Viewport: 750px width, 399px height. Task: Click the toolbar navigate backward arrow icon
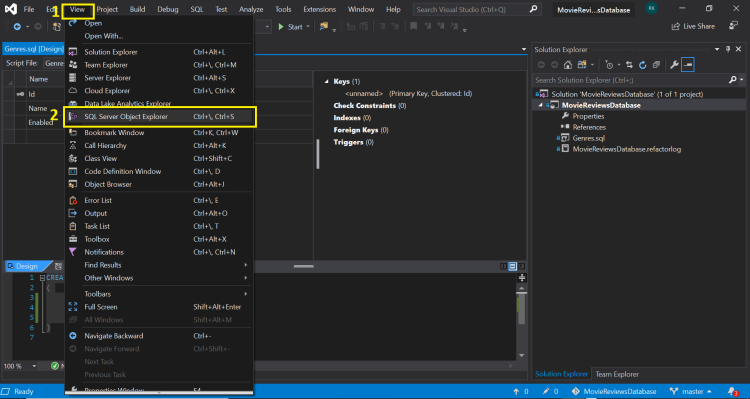17,27
